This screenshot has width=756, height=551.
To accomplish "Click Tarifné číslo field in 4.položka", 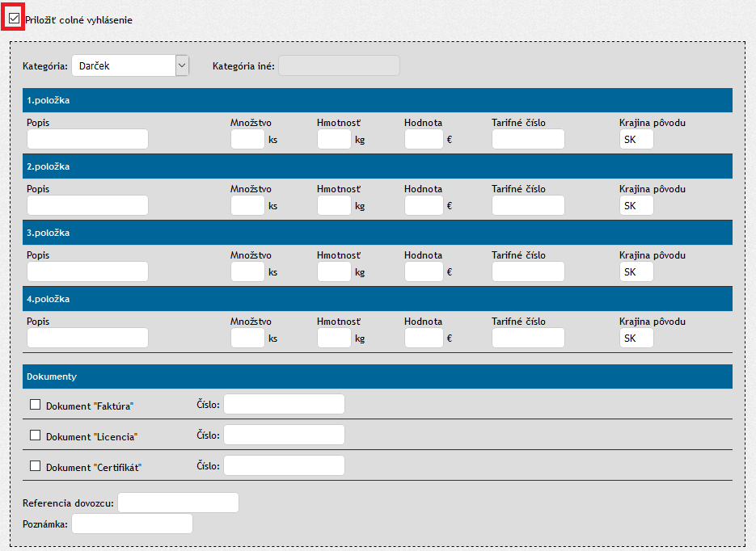I will click(528, 338).
